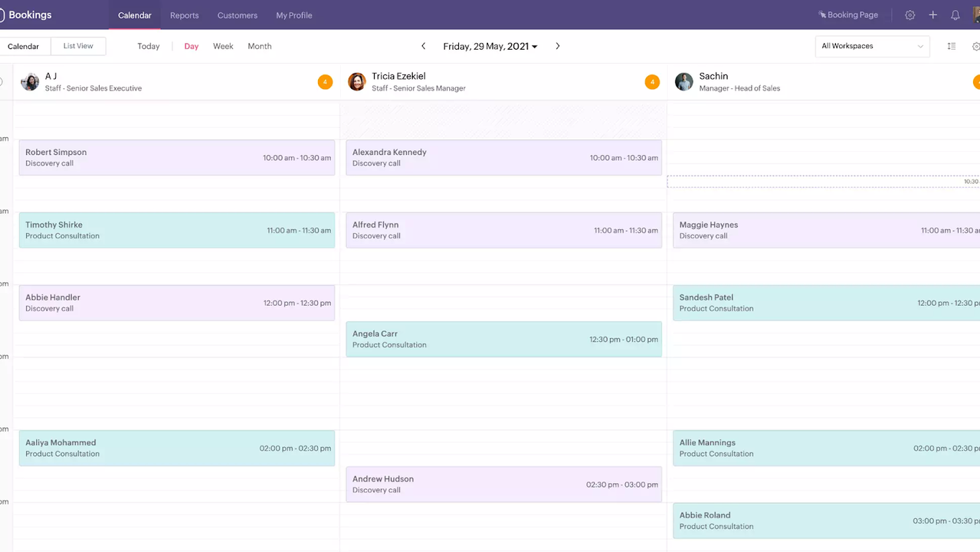Open the Booking Page link

pos(848,14)
